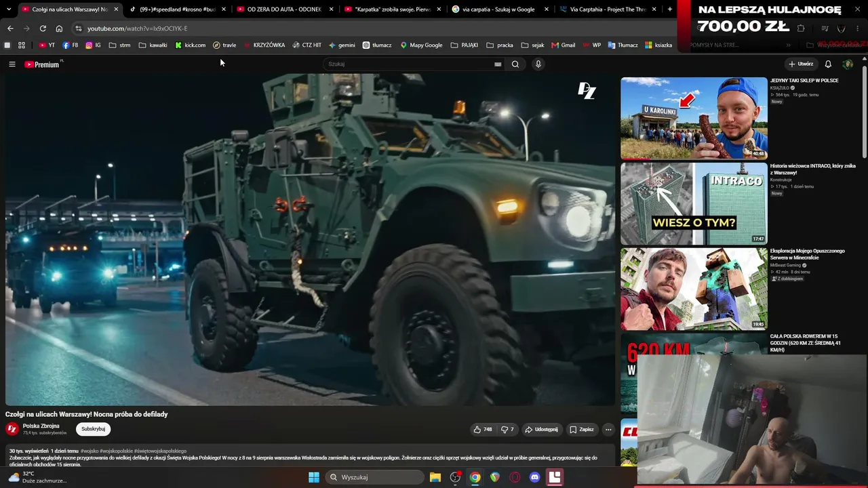Open the Chrome extensions puzzle icon

tap(801, 28)
